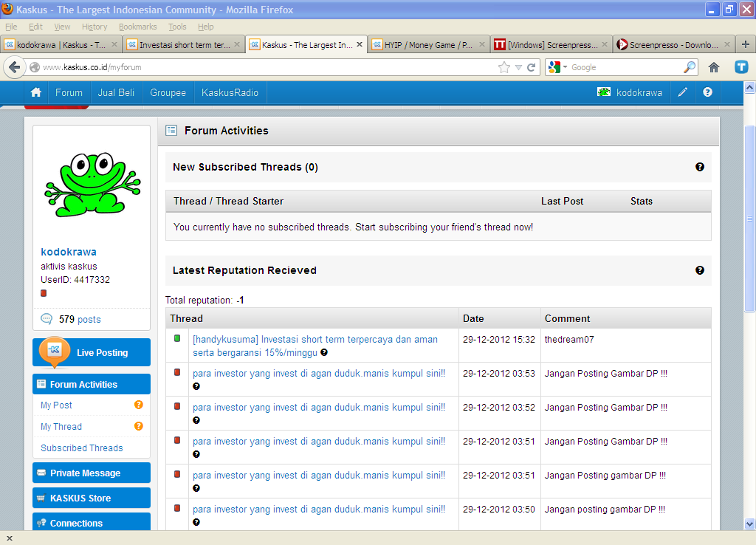
Task: Go to Forum in the navbar
Action: tap(69, 92)
